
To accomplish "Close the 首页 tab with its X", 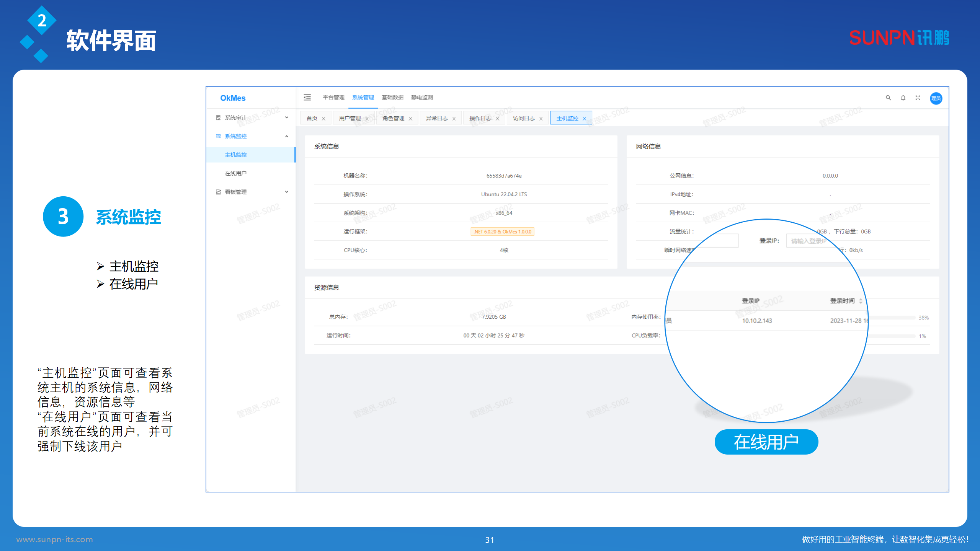I will click(323, 119).
